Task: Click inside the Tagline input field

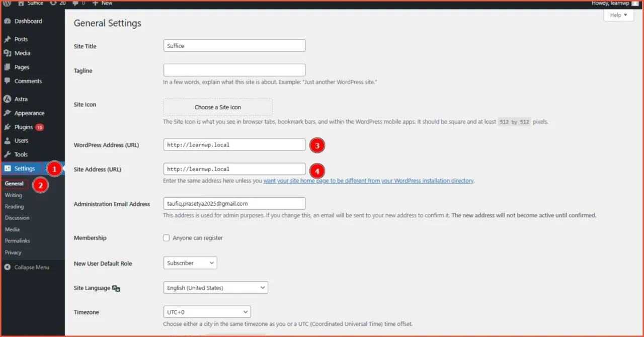Action: [234, 69]
